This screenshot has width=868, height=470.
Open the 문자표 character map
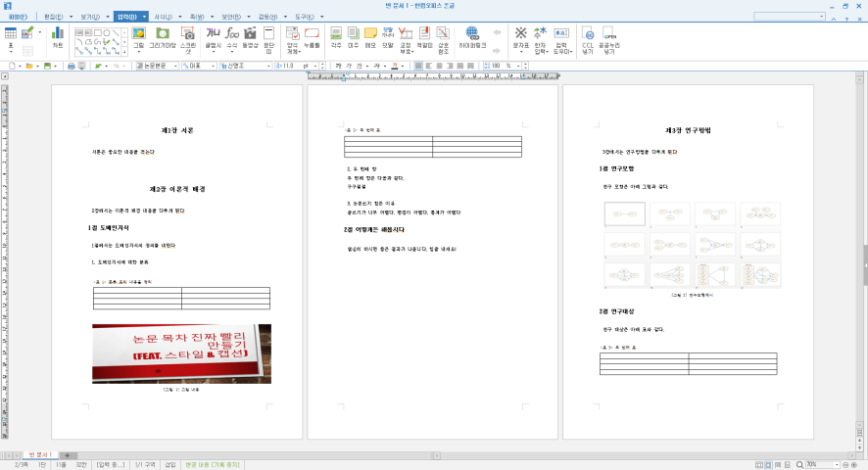tap(521, 40)
